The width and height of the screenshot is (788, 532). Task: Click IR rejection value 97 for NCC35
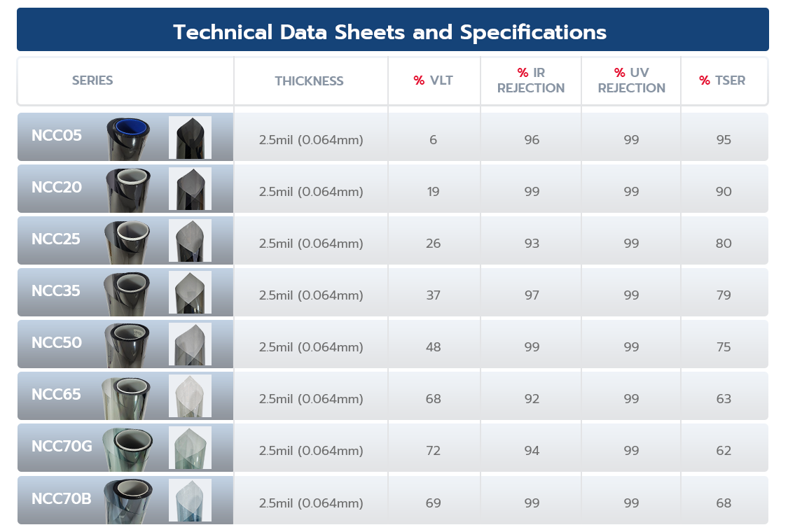532,295
